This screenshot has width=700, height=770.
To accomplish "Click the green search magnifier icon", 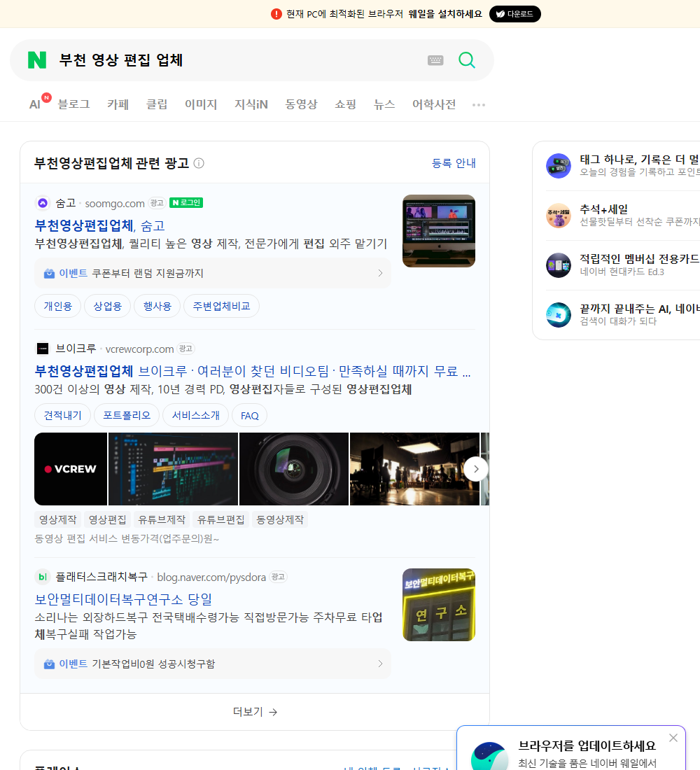I will [x=467, y=60].
